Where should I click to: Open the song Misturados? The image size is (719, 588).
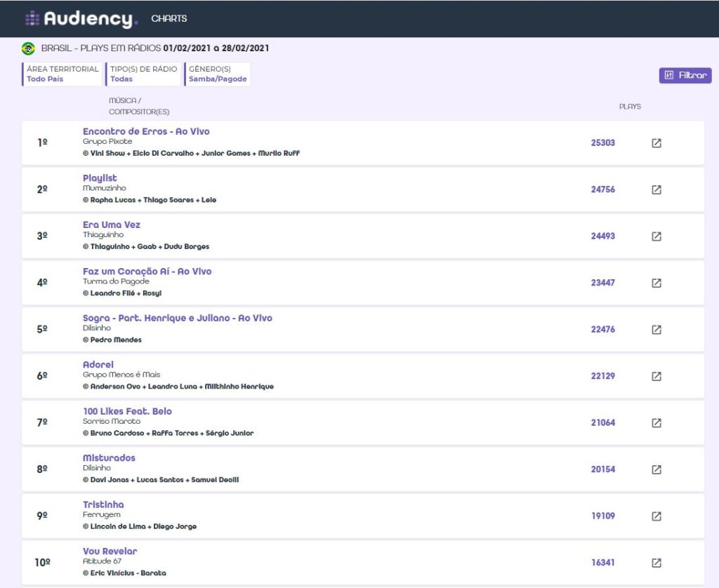(109, 458)
